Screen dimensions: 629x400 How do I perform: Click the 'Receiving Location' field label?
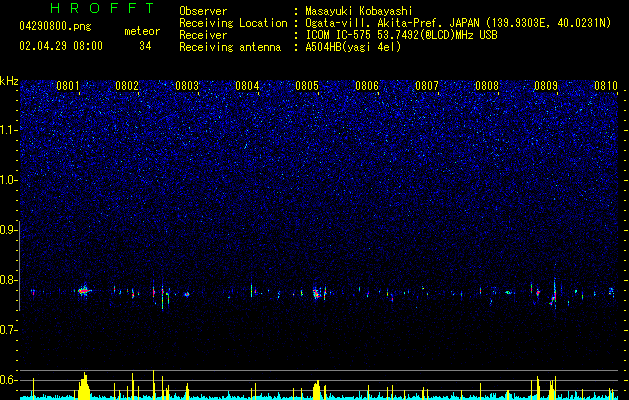233,23
